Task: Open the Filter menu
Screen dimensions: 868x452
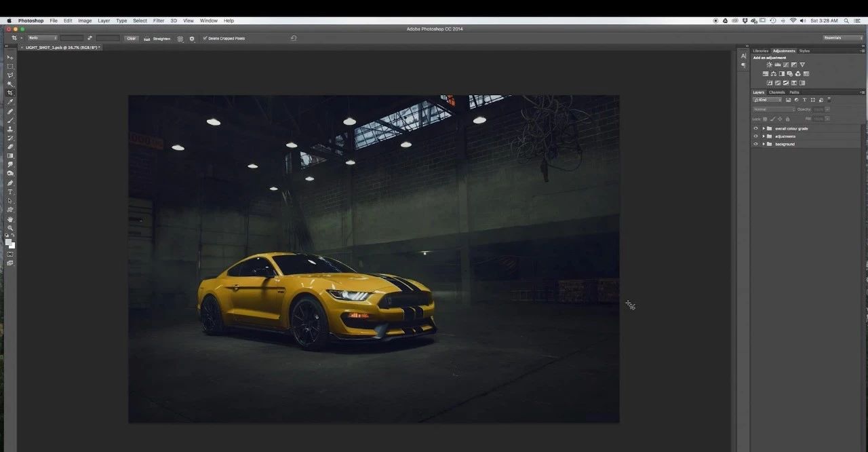Action: 158,21
